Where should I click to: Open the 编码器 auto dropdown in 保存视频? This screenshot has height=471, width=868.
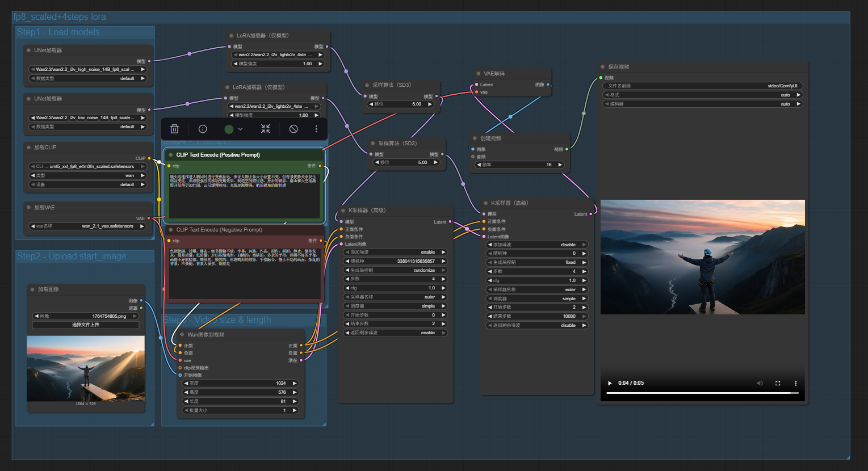703,104
